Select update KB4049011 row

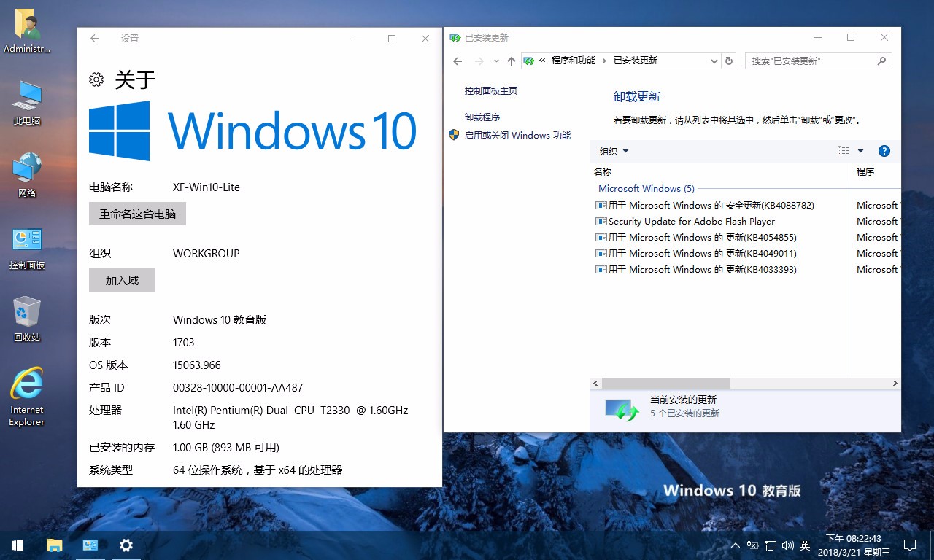coord(695,253)
